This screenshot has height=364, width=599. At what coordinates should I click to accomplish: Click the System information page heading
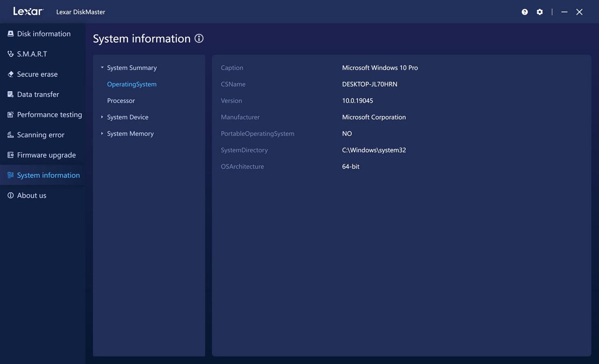tap(142, 38)
